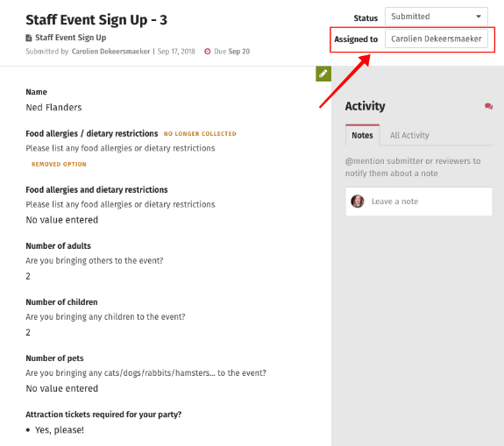This screenshot has width=504, height=446.
Task: Click the Due Sep 20 date
Action: 231,52
